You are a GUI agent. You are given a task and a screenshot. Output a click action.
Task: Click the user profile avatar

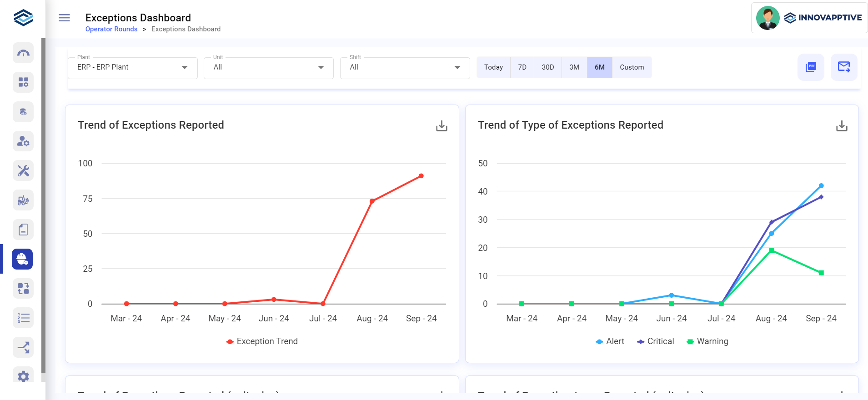click(x=768, y=18)
